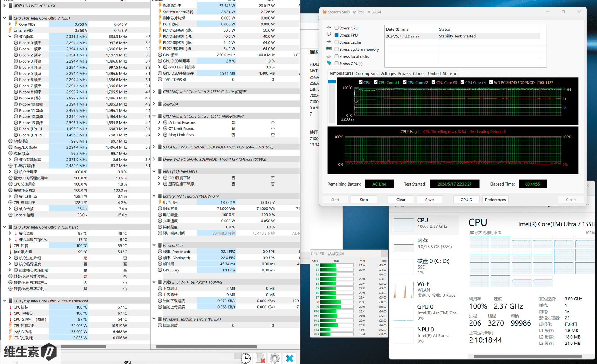Click the GPU 0 performance entry
This screenshot has height=364, width=597.
pyautogui.click(x=425, y=312)
